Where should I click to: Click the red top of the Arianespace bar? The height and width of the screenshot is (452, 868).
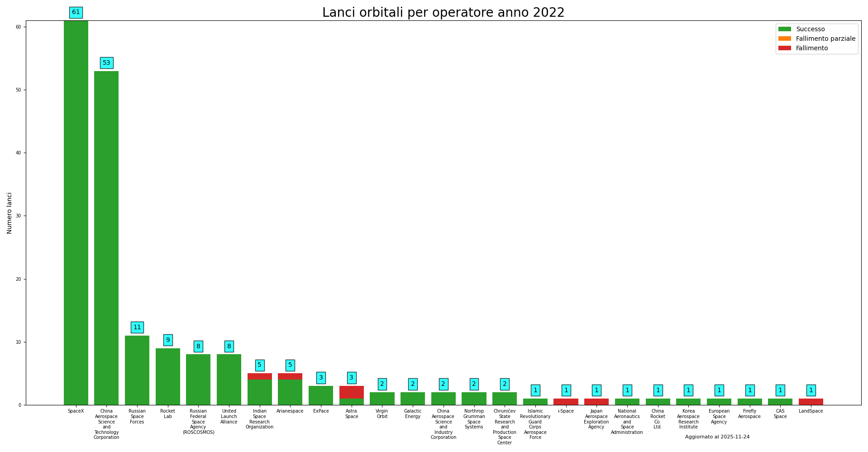[x=290, y=376]
